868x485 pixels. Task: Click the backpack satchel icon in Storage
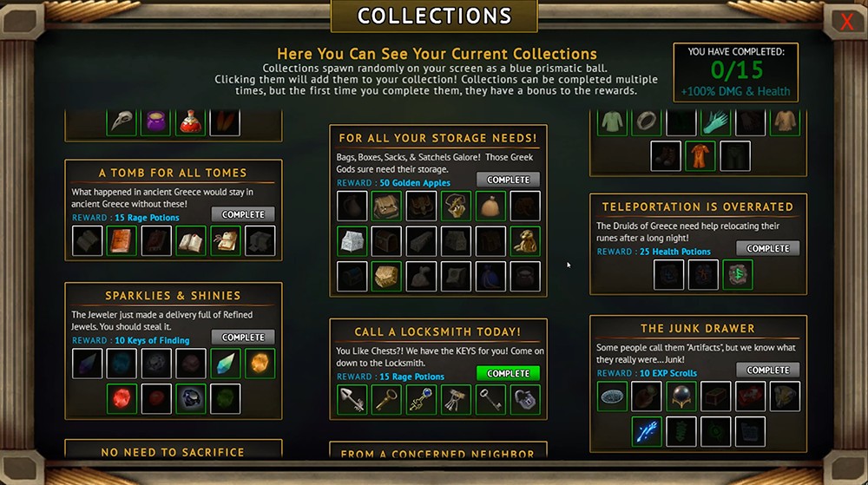click(x=386, y=206)
